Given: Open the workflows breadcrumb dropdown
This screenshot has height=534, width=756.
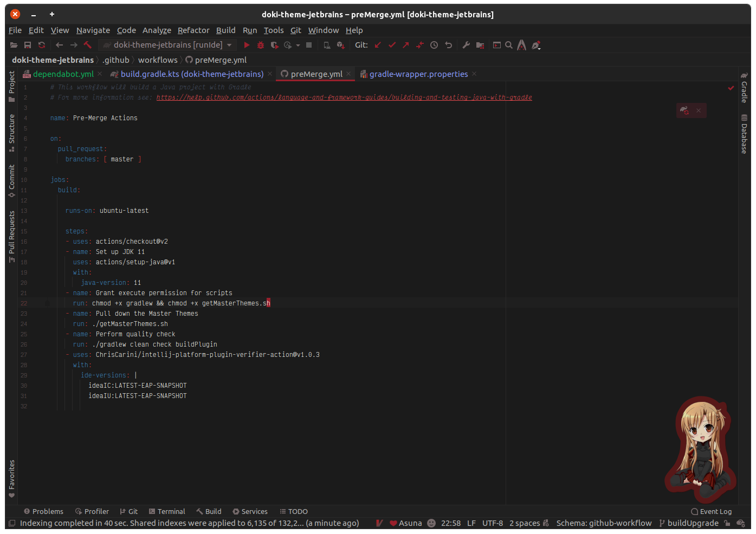Looking at the screenshot, I should pos(158,60).
